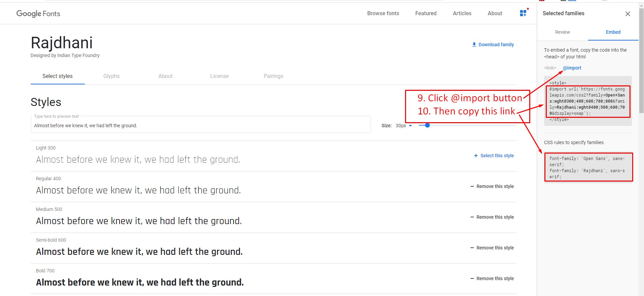644x296 pixels.
Task: Remove the Regular 400 style
Action: (x=492, y=186)
